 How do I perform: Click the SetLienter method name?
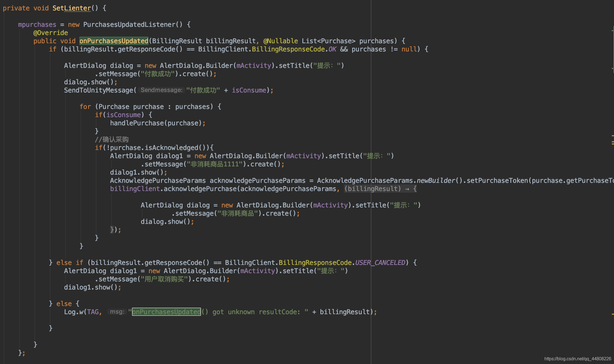tap(71, 8)
